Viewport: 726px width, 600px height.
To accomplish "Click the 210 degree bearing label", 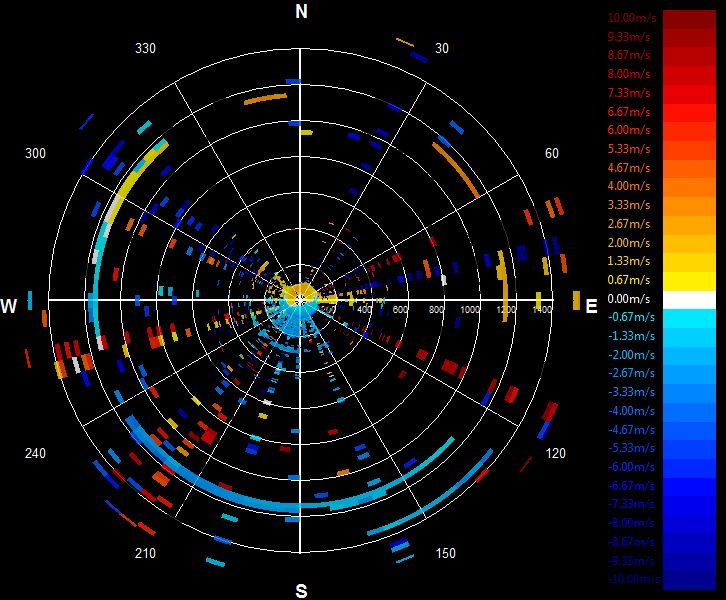I will tap(145, 553).
